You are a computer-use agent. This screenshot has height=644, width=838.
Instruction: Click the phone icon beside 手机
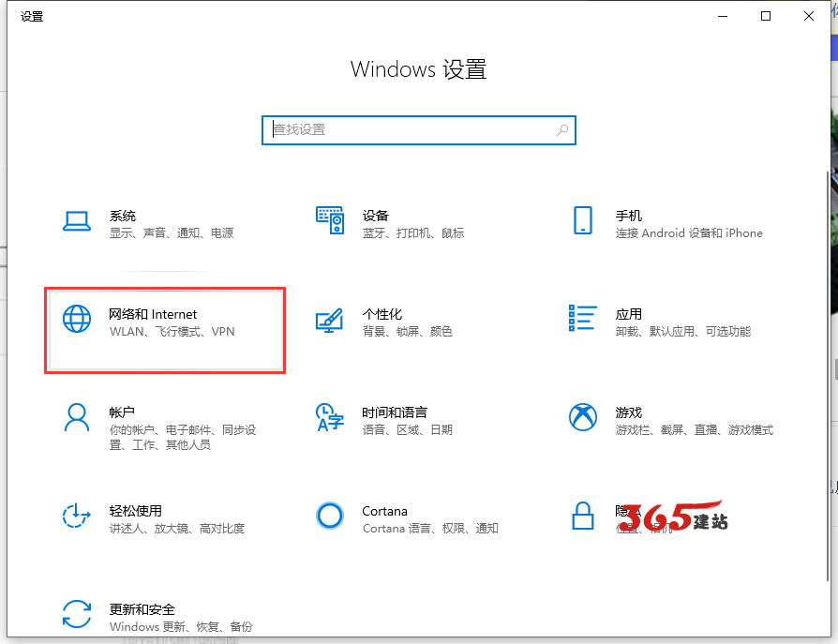(582, 220)
